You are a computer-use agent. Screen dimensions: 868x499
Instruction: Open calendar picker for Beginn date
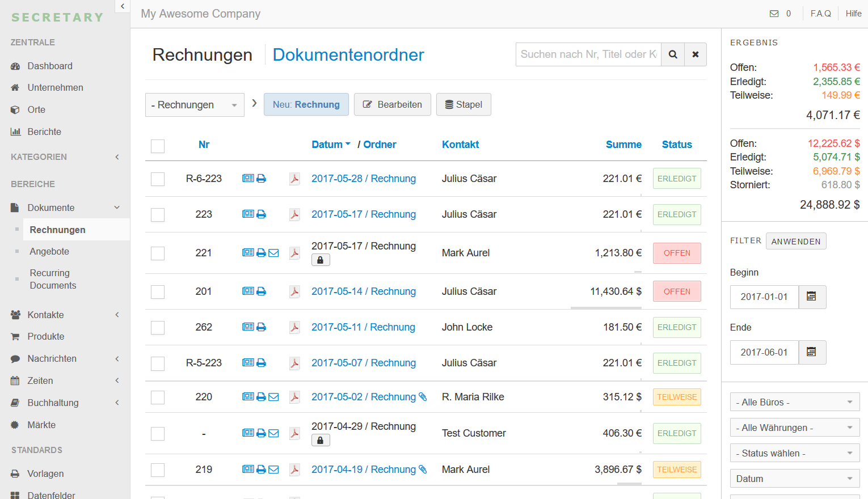[x=812, y=297]
